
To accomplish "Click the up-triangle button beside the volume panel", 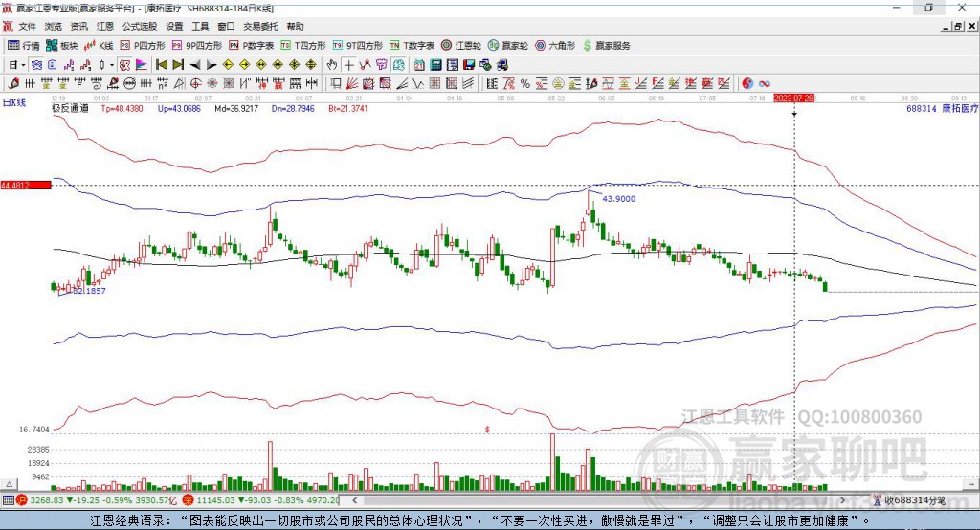I will [x=9, y=484].
